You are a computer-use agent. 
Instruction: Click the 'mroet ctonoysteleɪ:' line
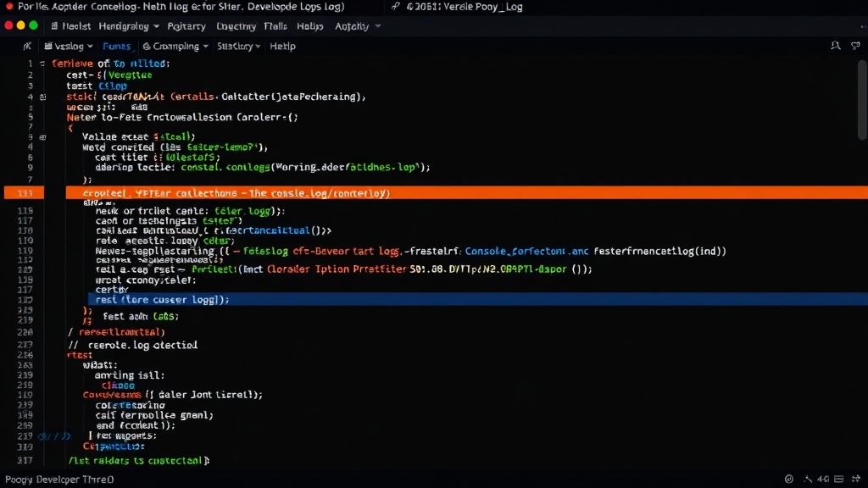coord(146,280)
